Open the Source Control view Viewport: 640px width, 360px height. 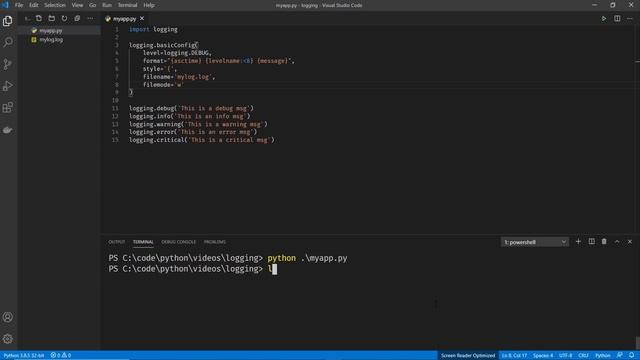click(x=8, y=64)
